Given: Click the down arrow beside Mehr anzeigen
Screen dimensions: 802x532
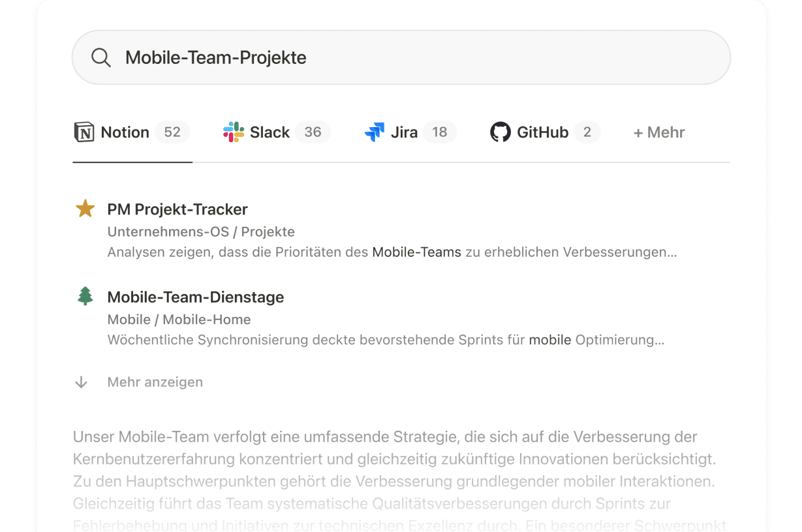Looking at the screenshot, I should [81, 382].
